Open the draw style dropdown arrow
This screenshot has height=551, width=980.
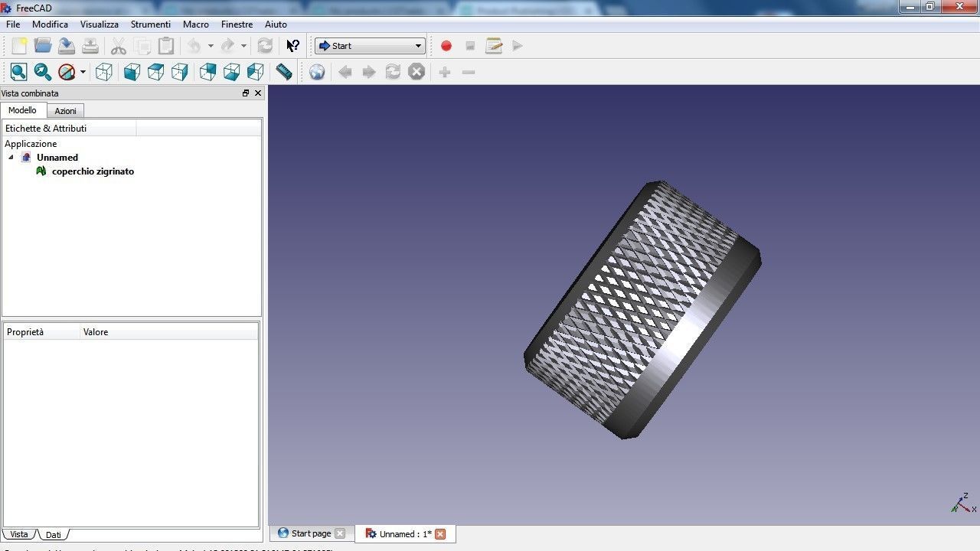[83, 72]
